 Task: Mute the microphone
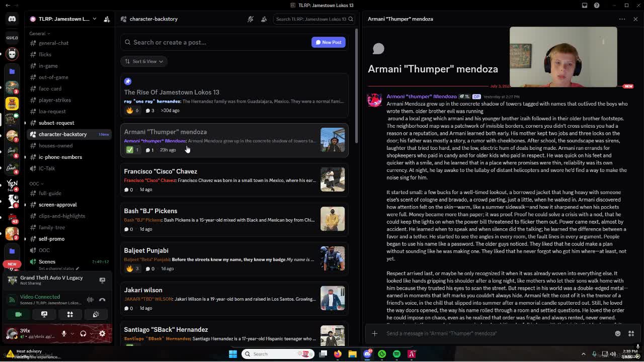point(64,333)
